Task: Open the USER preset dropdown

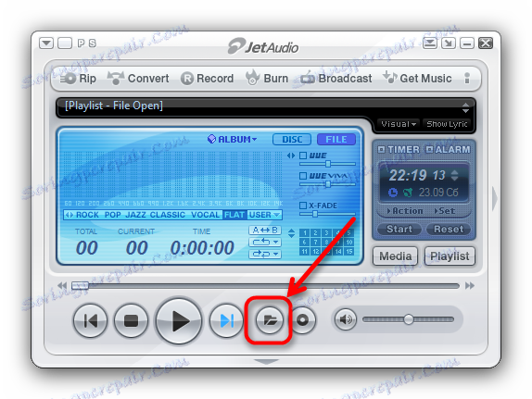Action: [264, 215]
